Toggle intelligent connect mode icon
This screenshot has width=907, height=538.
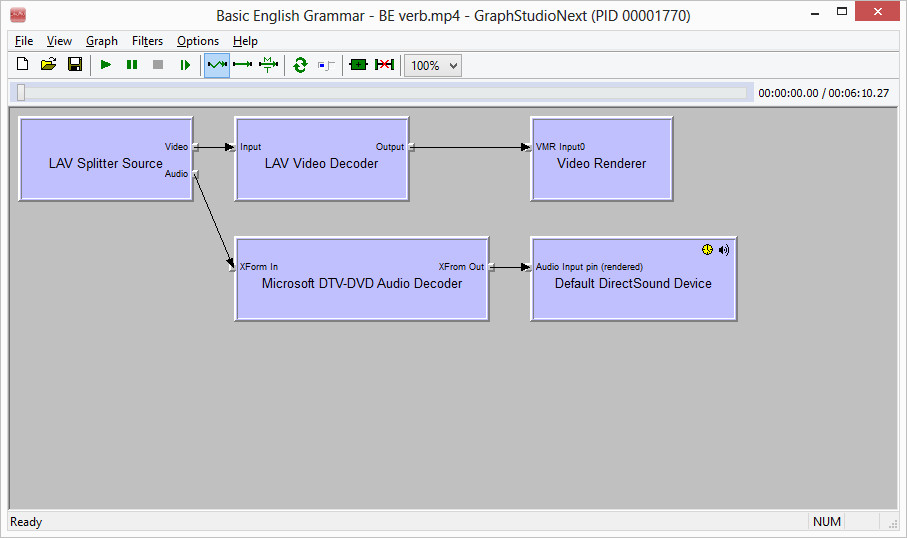pyautogui.click(x=217, y=65)
